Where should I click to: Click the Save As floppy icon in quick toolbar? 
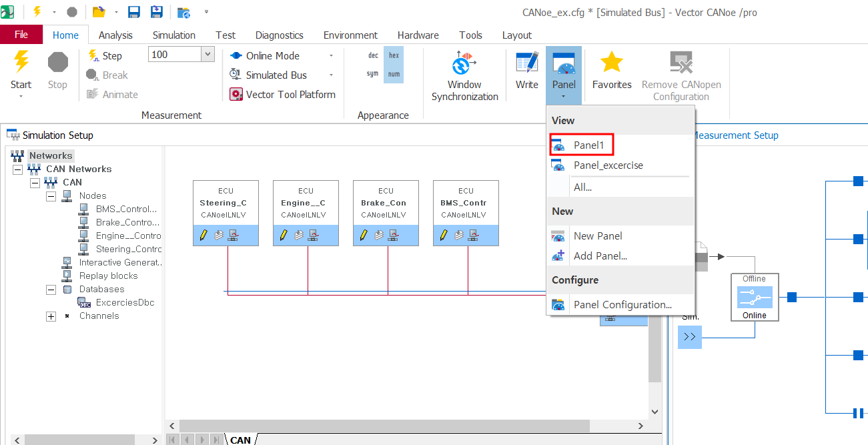tap(157, 12)
